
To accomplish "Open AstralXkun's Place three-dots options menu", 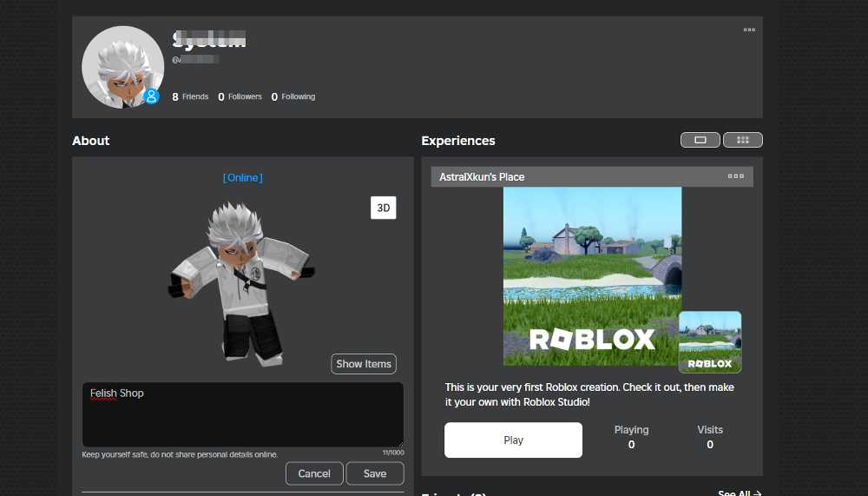I will coord(736,176).
